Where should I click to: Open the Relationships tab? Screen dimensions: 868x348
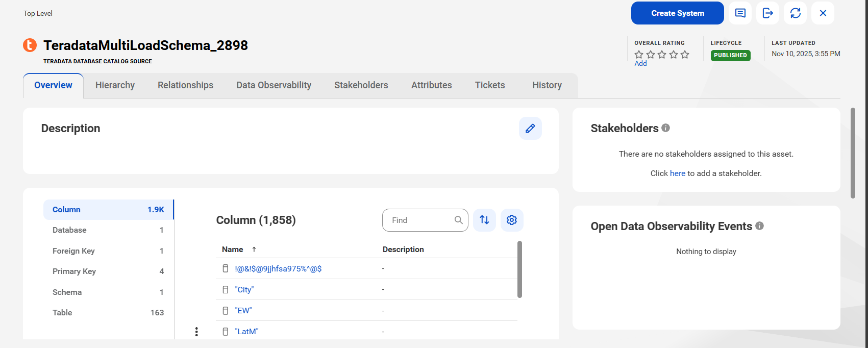(185, 85)
